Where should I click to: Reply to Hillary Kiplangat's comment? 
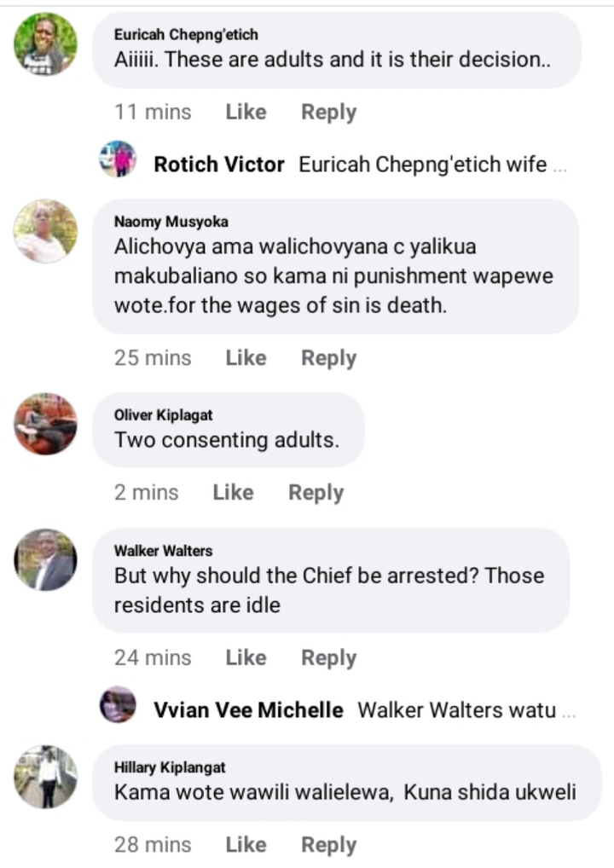pos(329,845)
